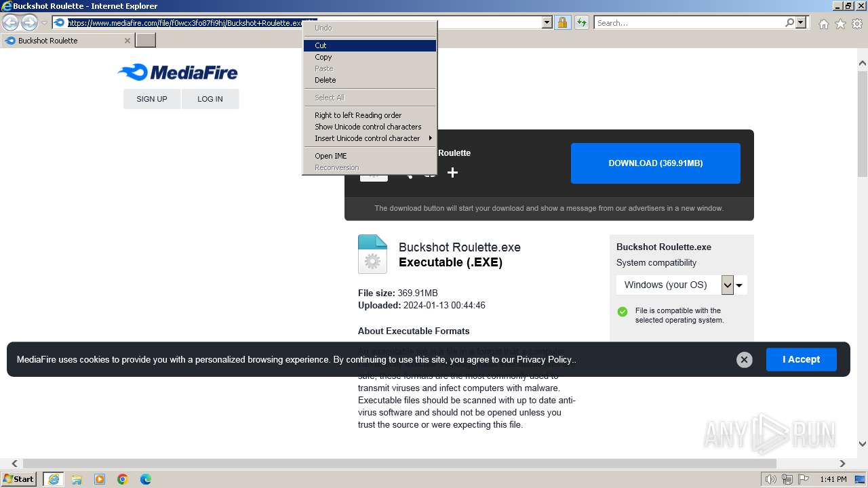The image size is (868, 488).
Task: Click the black caret beside OS dropdown
Action: (x=740, y=285)
